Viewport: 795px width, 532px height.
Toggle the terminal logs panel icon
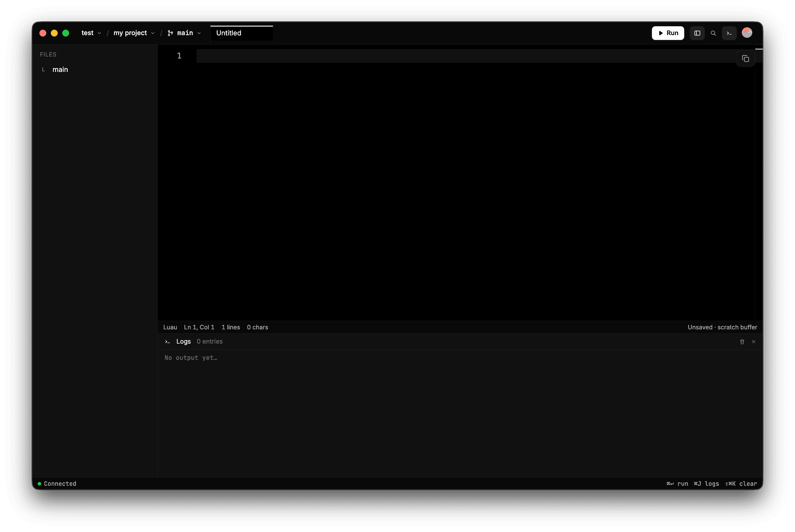(x=729, y=33)
